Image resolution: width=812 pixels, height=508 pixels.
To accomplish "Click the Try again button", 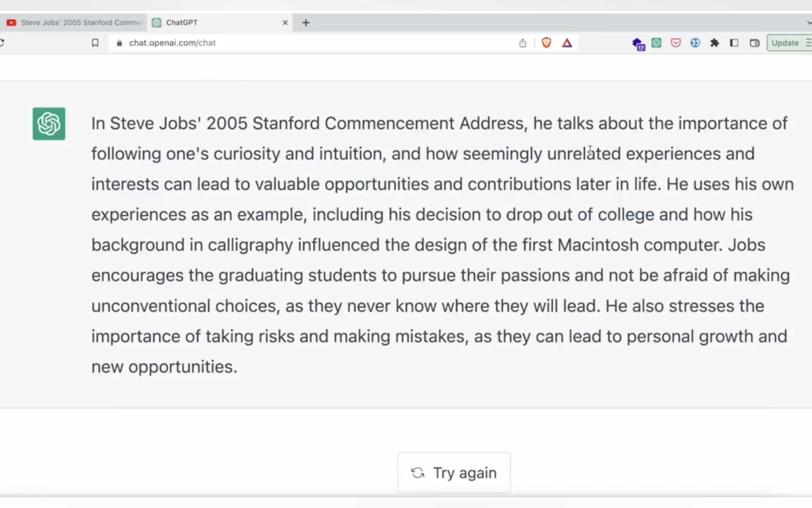I will pos(454,472).
